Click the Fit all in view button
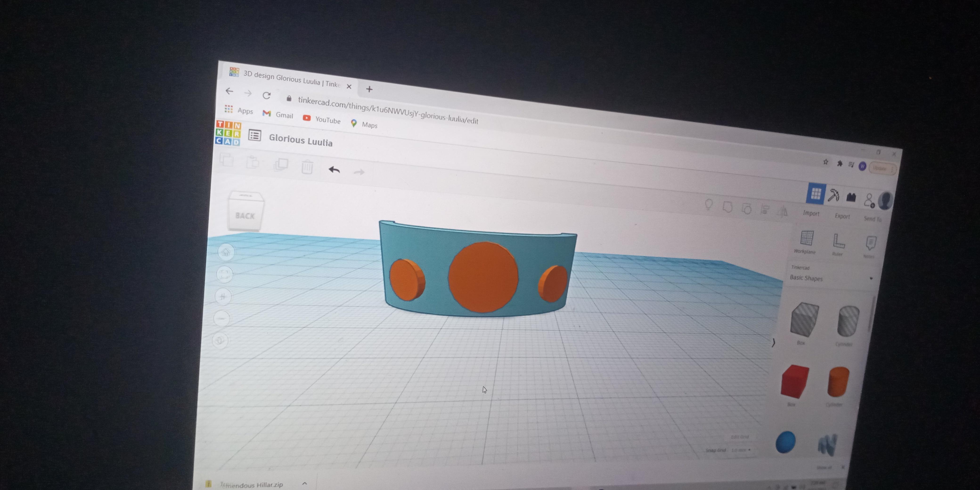 click(x=225, y=274)
